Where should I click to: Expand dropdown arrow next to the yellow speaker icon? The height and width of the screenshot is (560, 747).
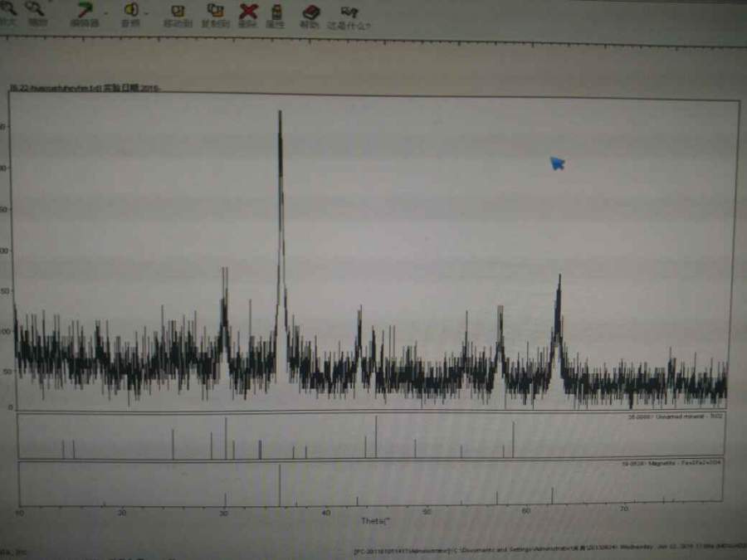[146, 13]
